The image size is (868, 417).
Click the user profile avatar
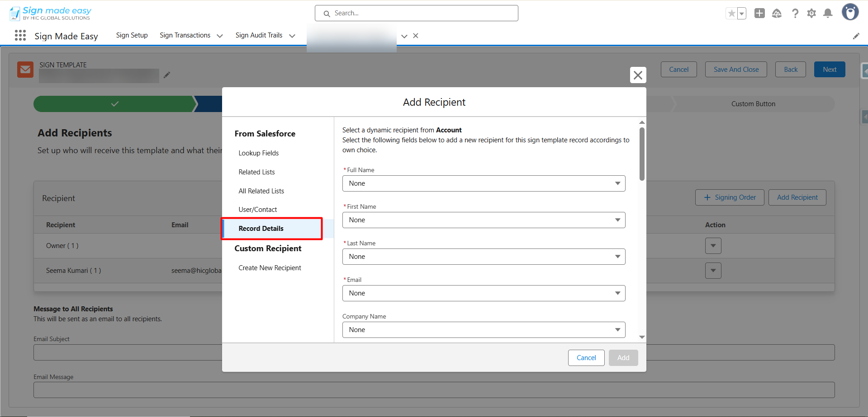[x=850, y=12]
